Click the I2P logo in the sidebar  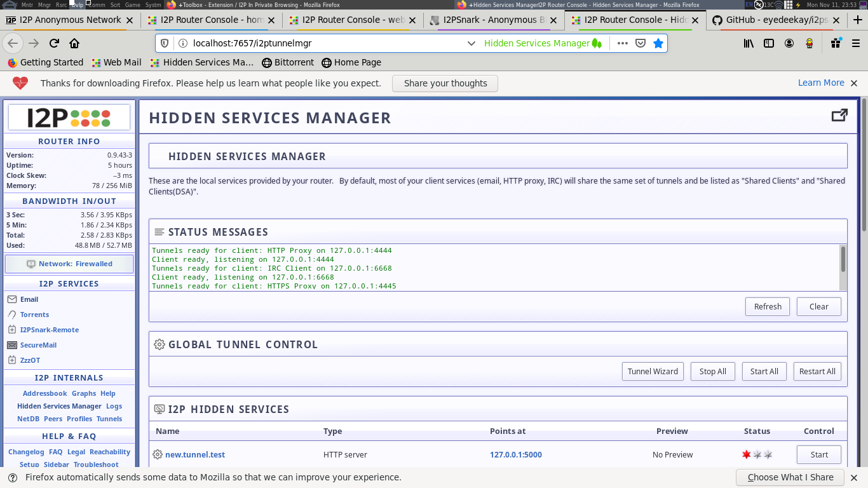coord(69,118)
